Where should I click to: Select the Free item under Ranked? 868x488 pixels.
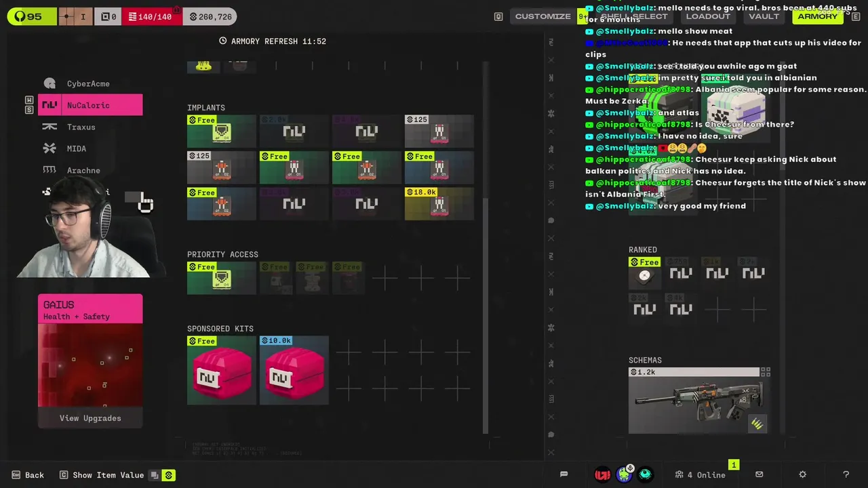click(644, 272)
